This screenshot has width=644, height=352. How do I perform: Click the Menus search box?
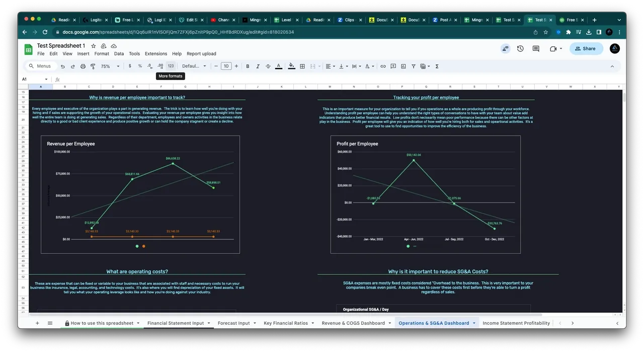tap(41, 66)
